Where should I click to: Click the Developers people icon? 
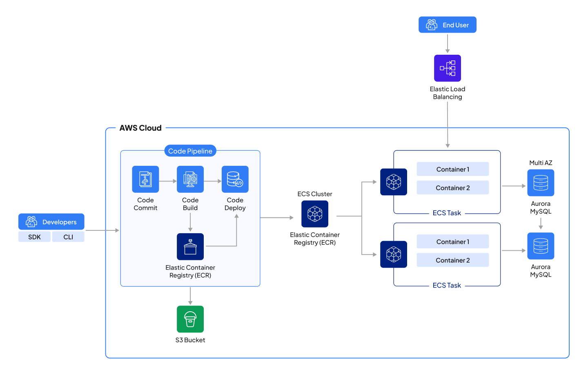point(31,221)
